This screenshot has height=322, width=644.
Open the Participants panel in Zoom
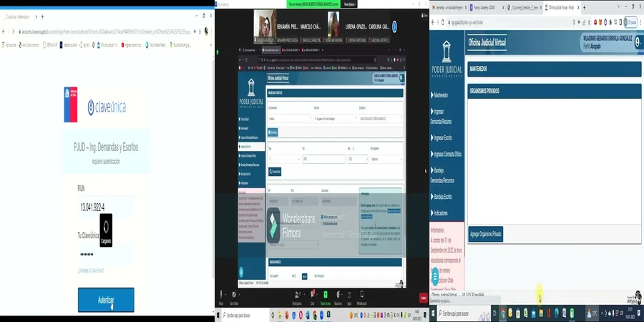(x=297, y=296)
